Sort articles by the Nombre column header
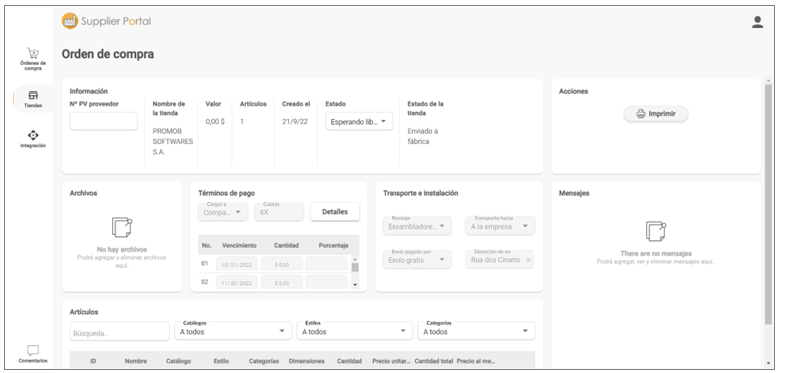The image size is (785, 373). pyautogui.click(x=136, y=361)
